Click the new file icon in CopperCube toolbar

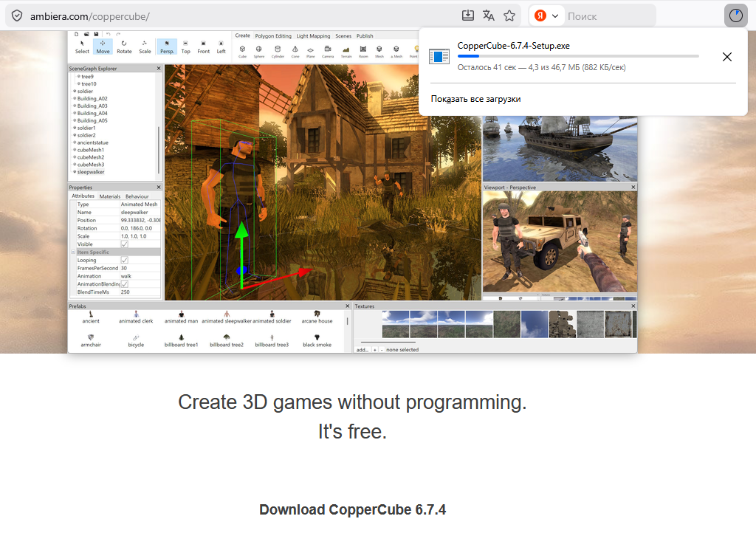pos(76,34)
